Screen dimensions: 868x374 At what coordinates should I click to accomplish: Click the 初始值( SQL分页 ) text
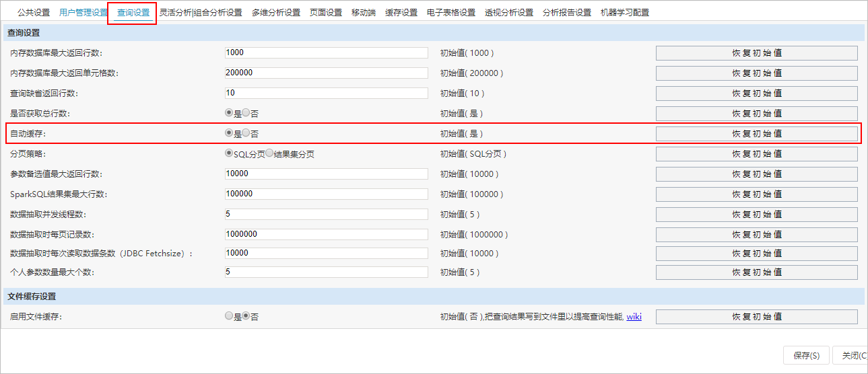point(473,154)
